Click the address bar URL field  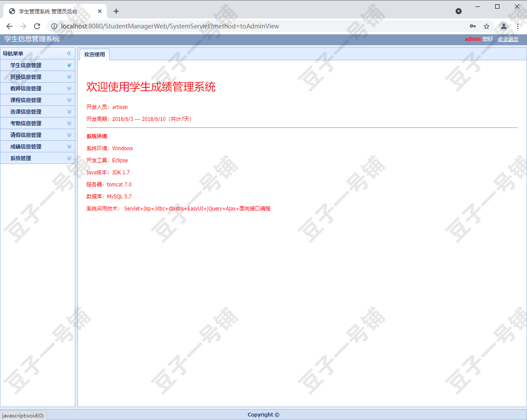(x=170, y=26)
